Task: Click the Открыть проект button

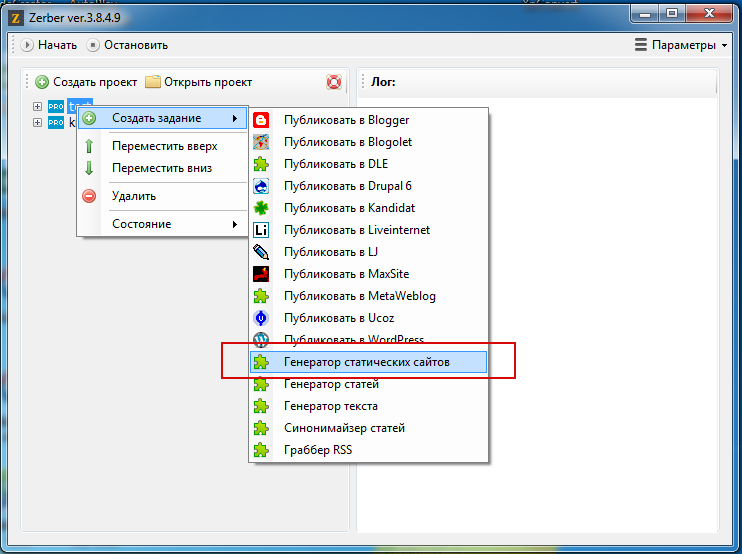Action: click(199, 82)
